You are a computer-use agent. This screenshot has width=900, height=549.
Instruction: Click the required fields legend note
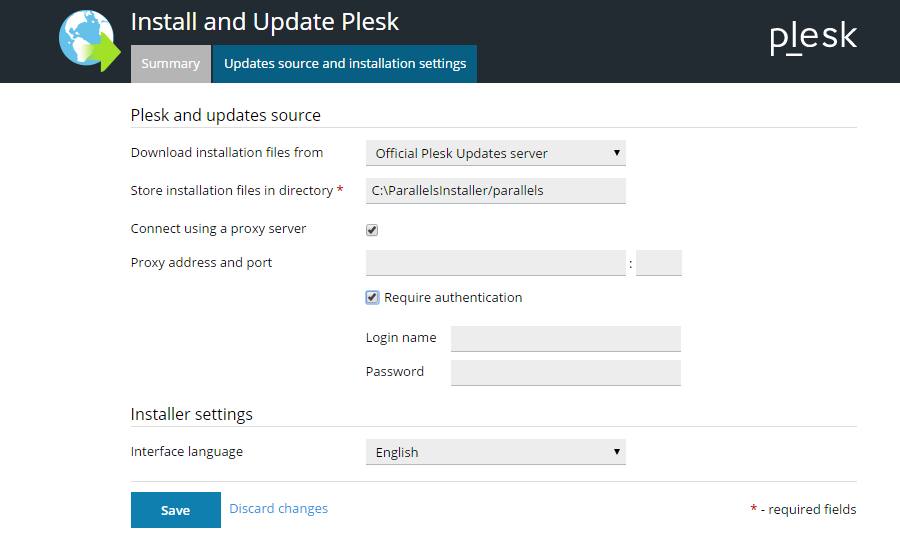tap(804, 510)
